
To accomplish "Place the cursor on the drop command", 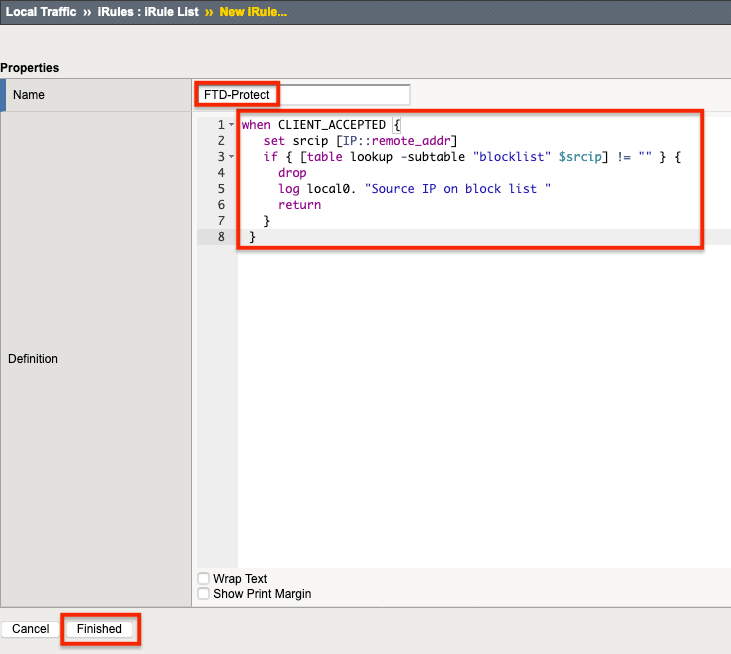I will coord(292,173).
